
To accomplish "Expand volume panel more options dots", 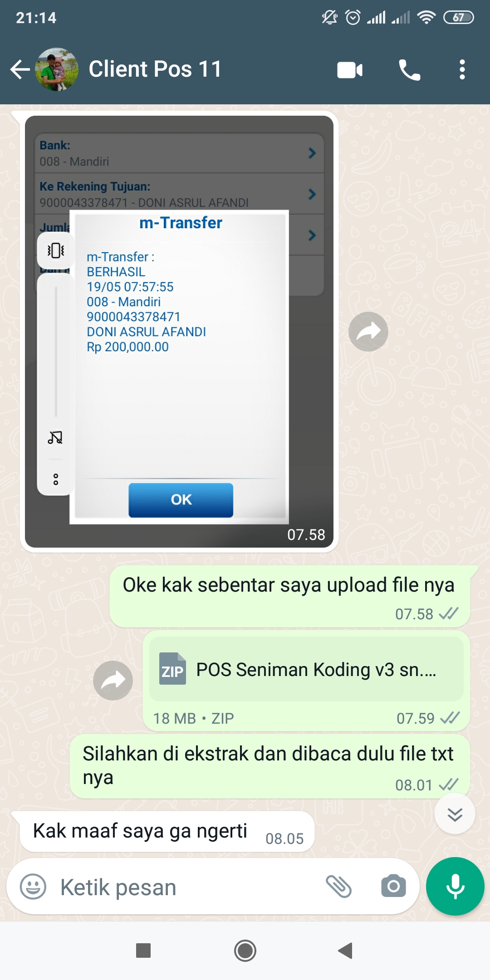I will (x=56, y=479).
